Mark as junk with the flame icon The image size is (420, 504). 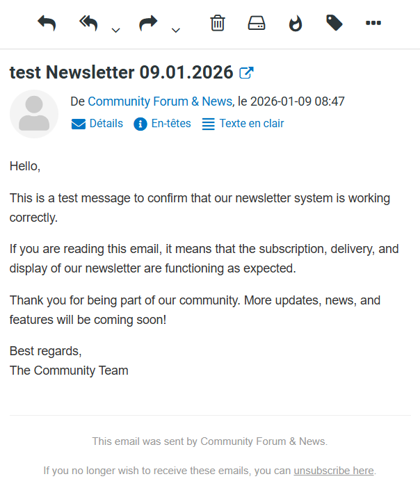pyautogui.click(x=296, y=24)
